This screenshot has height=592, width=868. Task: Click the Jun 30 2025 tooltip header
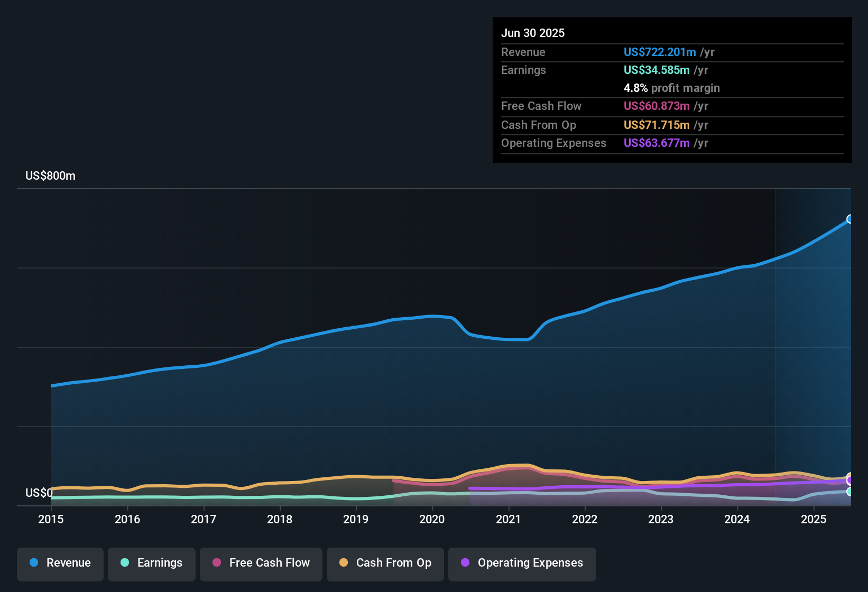533,33
